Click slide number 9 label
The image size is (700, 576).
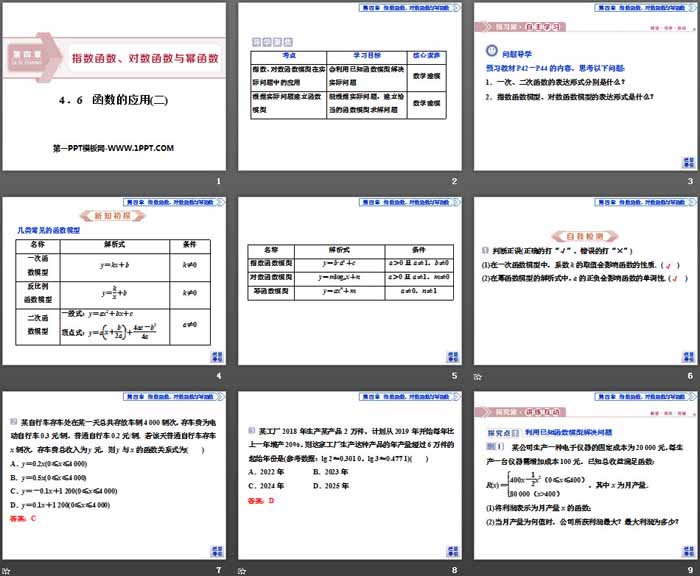tap(690, 570)
